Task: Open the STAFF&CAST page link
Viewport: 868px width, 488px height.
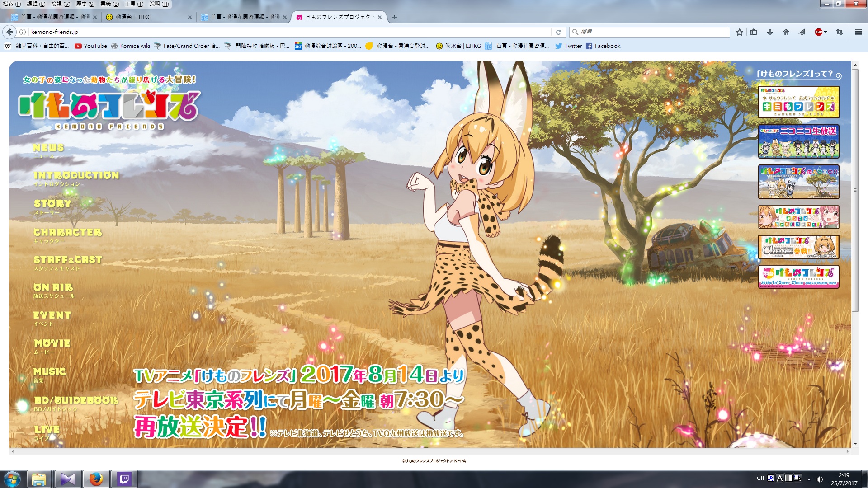Action: click(68, 260)
